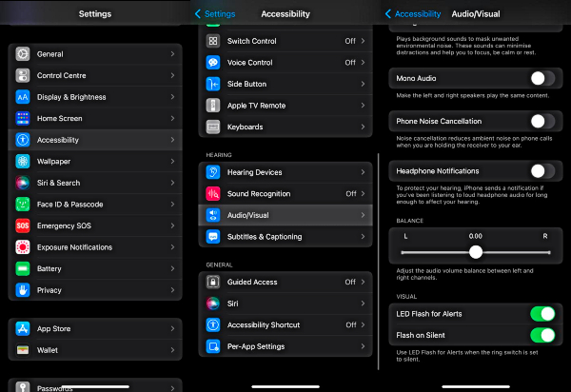The height and width of the screenshot is (392, 571).
Task: Tap the Siri & Search icon
Action: point(23,183)
